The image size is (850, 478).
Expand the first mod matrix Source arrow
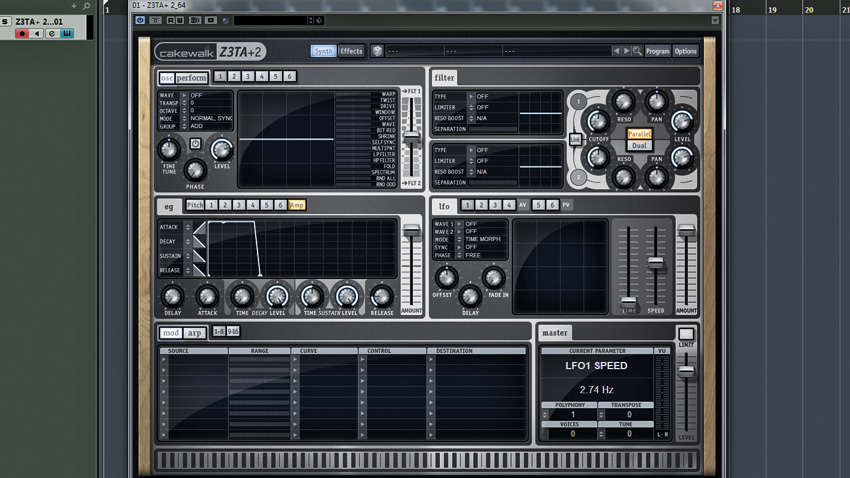coord(164,359)
